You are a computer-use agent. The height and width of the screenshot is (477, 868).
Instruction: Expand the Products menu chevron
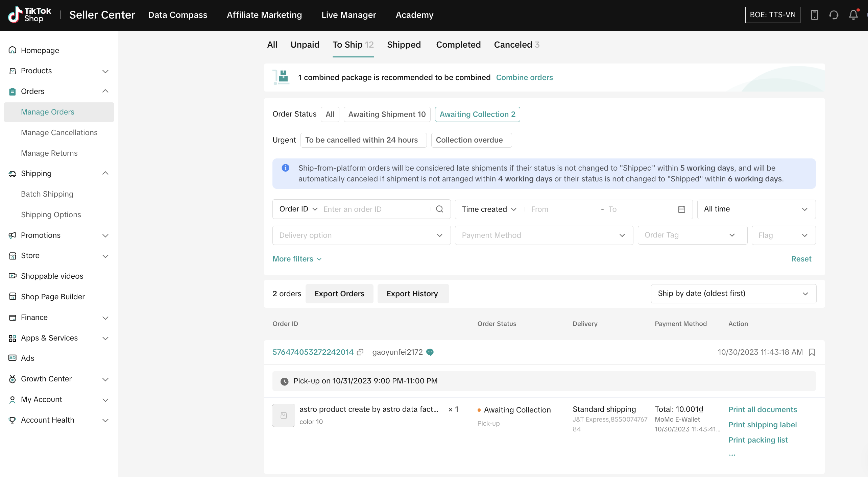[x=105, y=71]
